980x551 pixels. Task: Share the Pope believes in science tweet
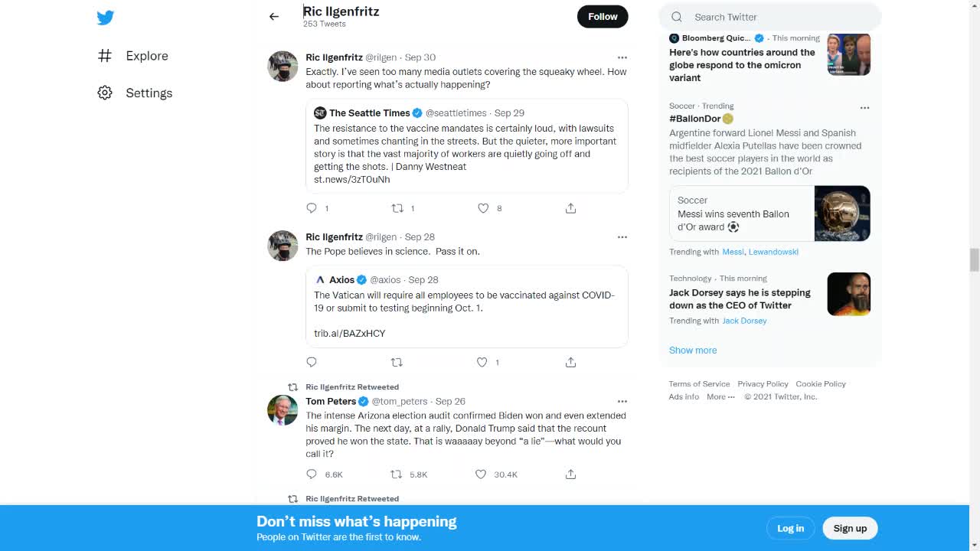pyautogui.click(x=570, y=362)
